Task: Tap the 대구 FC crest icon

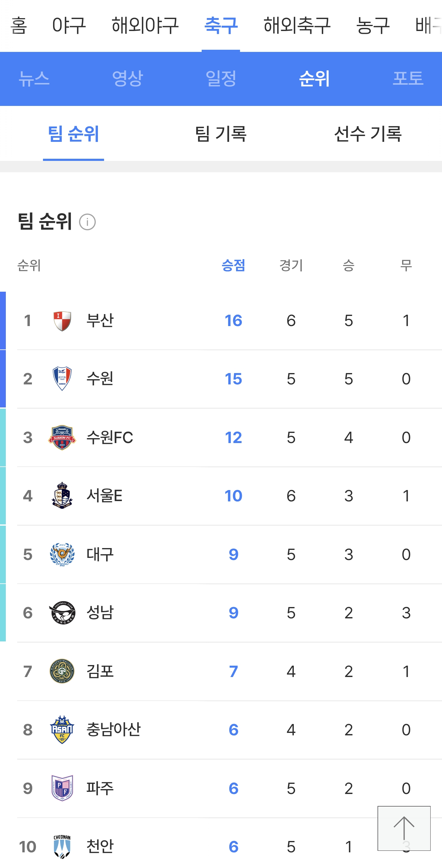Action: point(62,554)
